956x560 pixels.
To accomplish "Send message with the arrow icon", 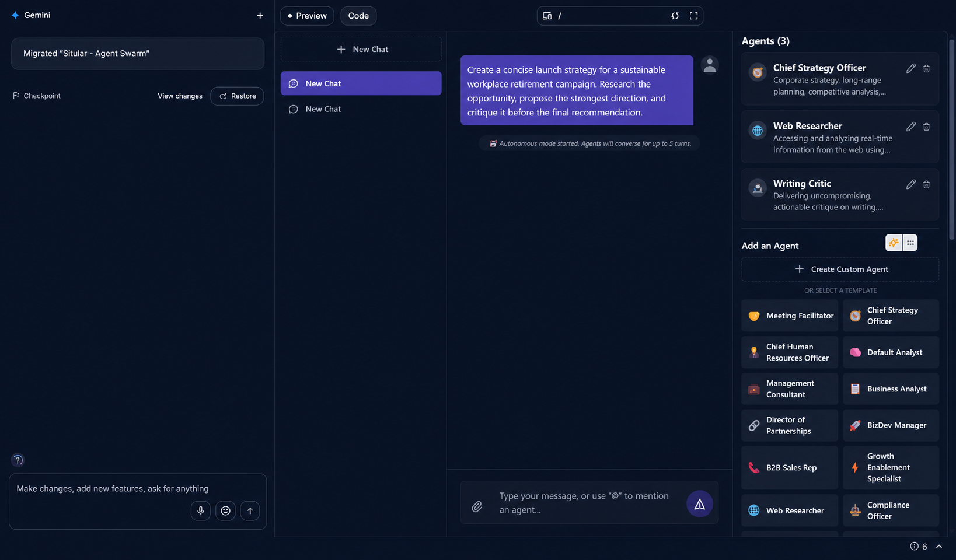I will tap(699, 504).
